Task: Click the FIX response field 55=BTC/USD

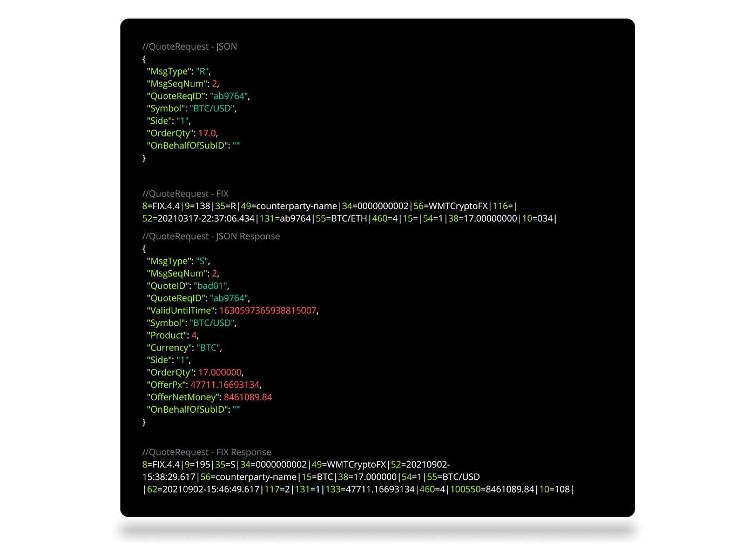Action: pos(453,477)
